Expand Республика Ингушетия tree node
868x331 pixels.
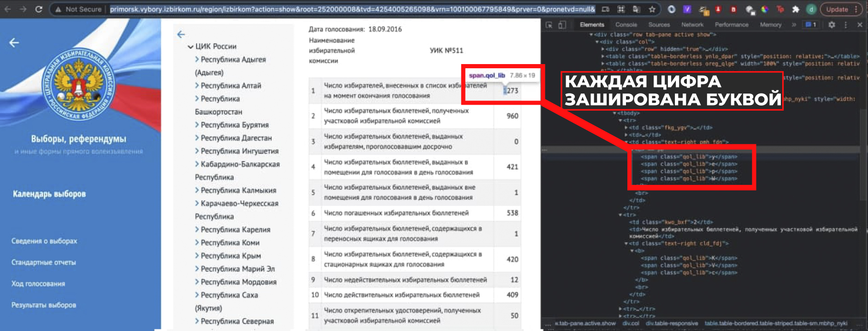coord(197,151)
